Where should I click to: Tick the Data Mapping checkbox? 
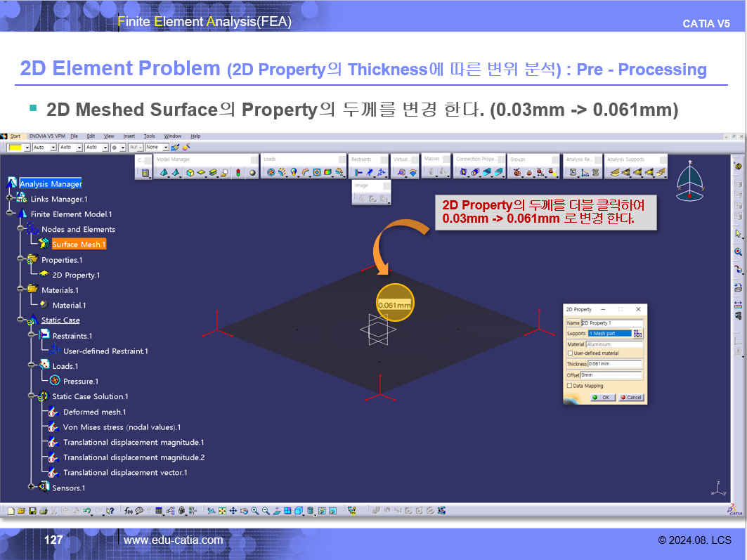(x=570, y=386)
